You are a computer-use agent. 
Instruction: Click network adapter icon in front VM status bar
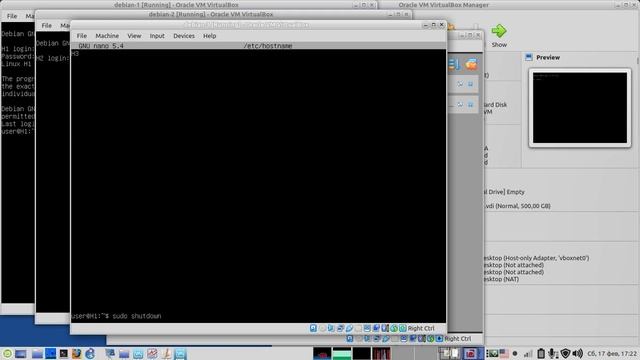(340, 328)
